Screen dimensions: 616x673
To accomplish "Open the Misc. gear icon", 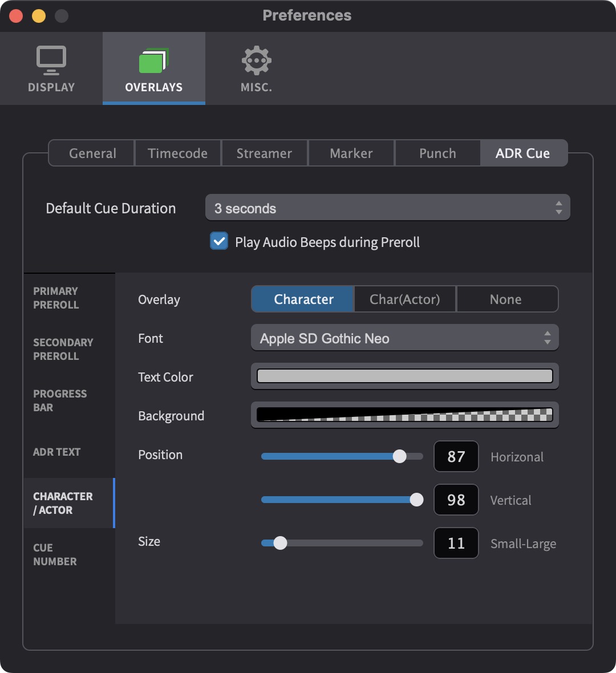I will tap(256, 60).
